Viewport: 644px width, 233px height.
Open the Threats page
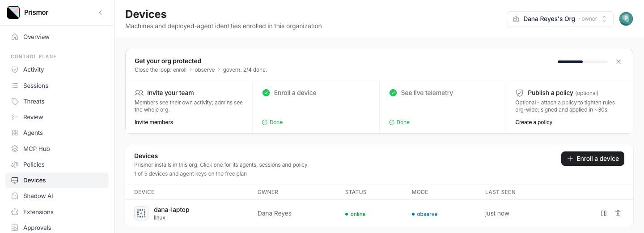coord(57,101)
